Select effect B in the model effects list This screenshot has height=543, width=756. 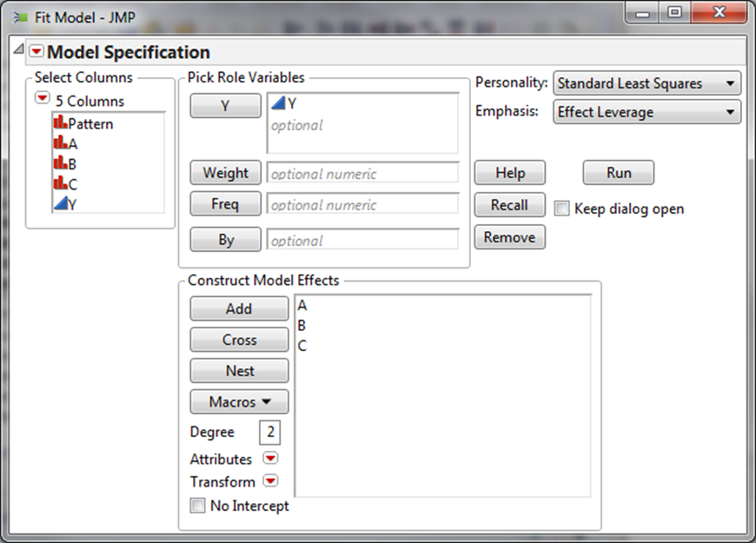point(302,326)
